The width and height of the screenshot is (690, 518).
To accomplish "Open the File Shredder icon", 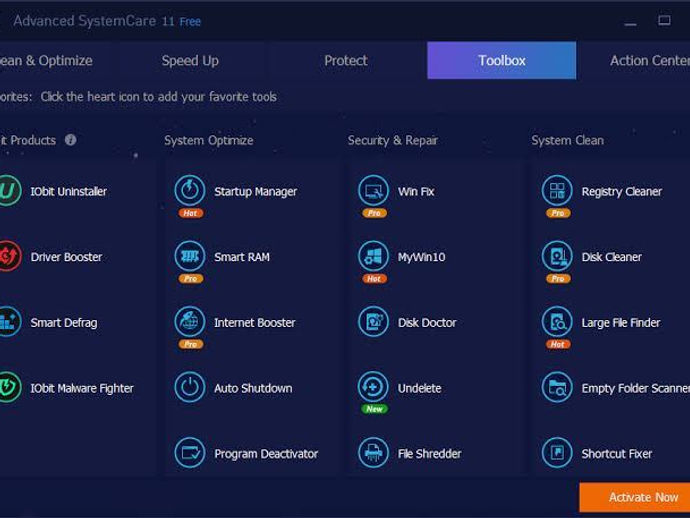I will 373,452.
